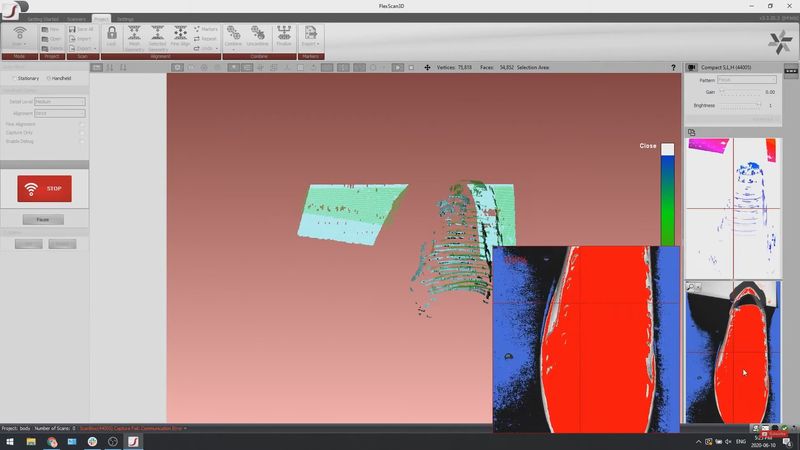Screen dimensions: 800x450
Task: Click the Uncombine icon
Action: tap(259, 36)
